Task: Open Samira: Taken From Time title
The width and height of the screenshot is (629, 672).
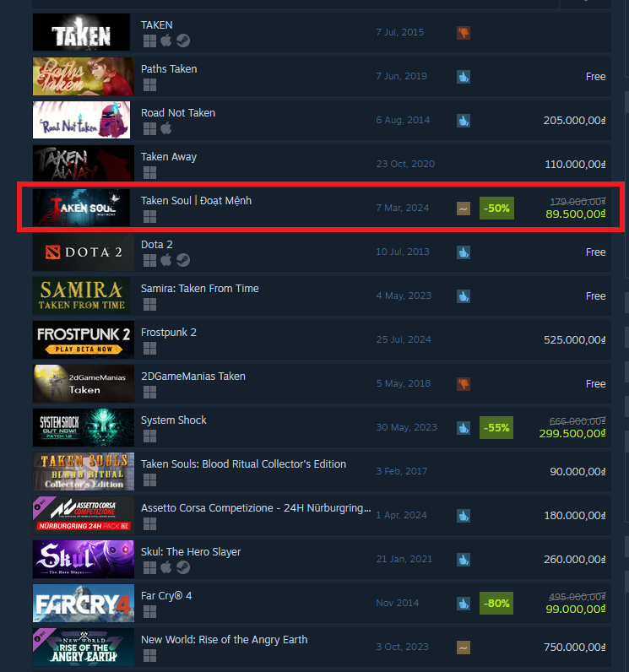Action: tap(199, 289)
